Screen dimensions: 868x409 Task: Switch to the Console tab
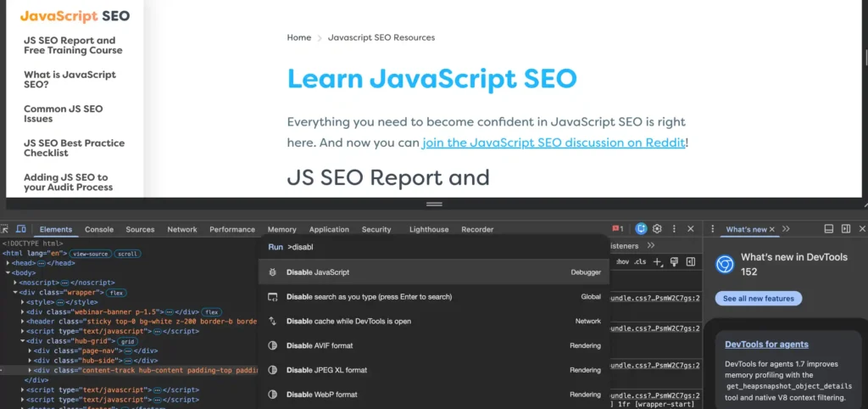click(99, 229)
